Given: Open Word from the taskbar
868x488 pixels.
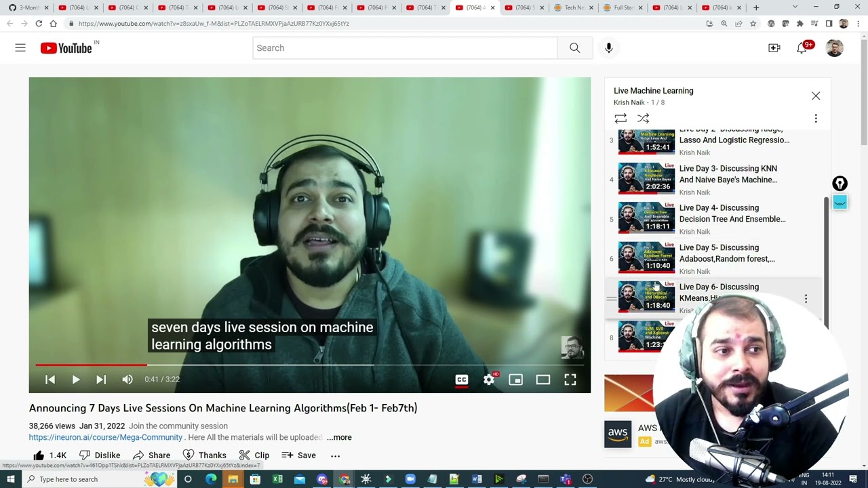Looking at the screenshot, I should click(477, 479).
